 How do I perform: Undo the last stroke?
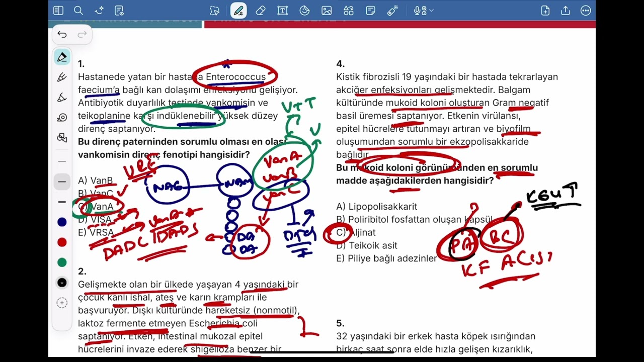click(62, 34)
